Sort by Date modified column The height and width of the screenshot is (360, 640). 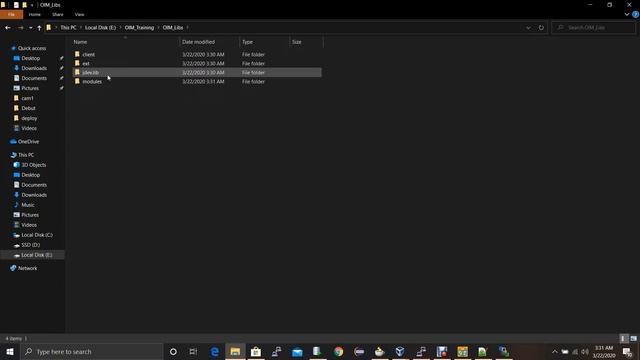[198, 42]
